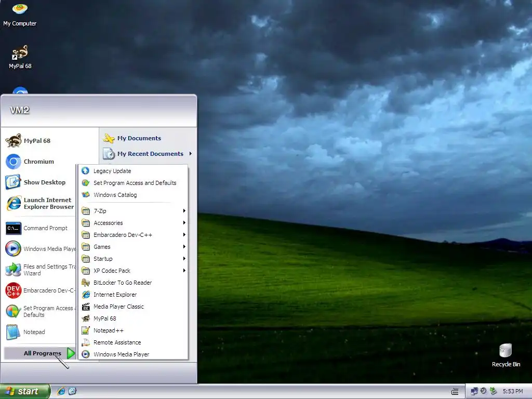The height and width of the screenshot is (399, 532).
Task: Open My Computer desktop icon
Action: coord(20,14)
